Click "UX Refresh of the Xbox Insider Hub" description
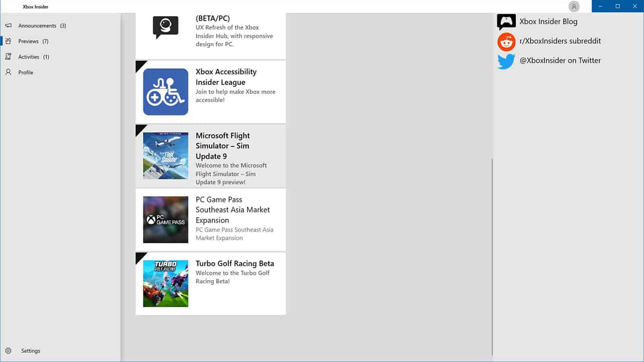This screenshot has width=644, height=362. 234,36
